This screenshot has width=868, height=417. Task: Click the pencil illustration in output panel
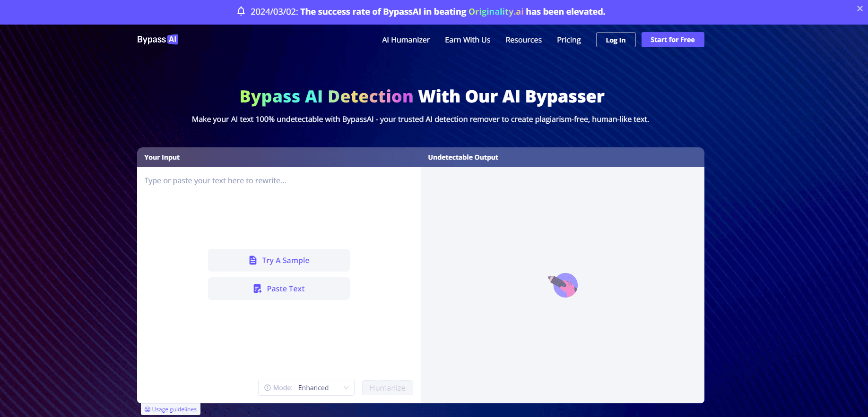click(564, 285)
